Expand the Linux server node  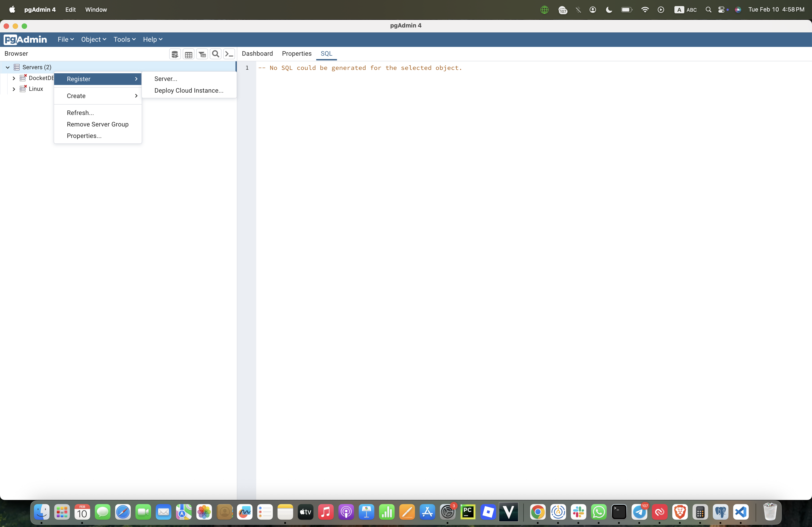point(14,89)
